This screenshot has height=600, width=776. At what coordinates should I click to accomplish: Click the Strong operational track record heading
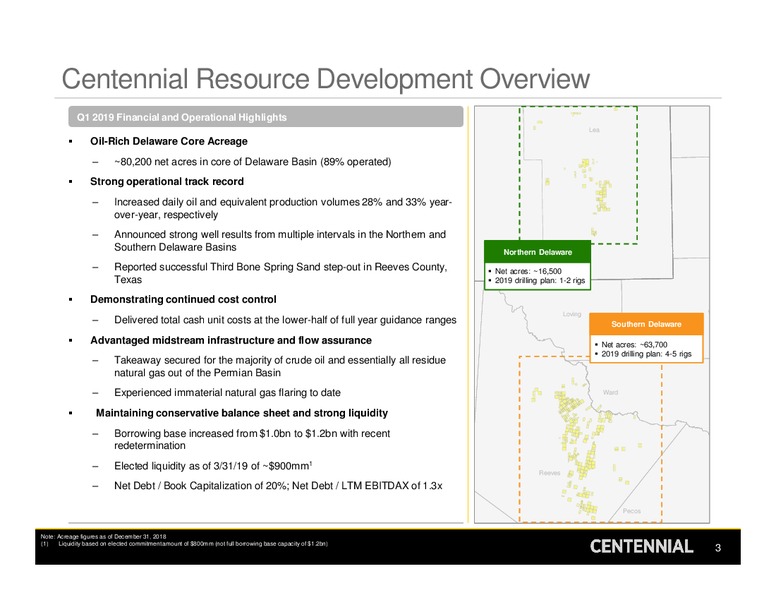tap(167, 182)
